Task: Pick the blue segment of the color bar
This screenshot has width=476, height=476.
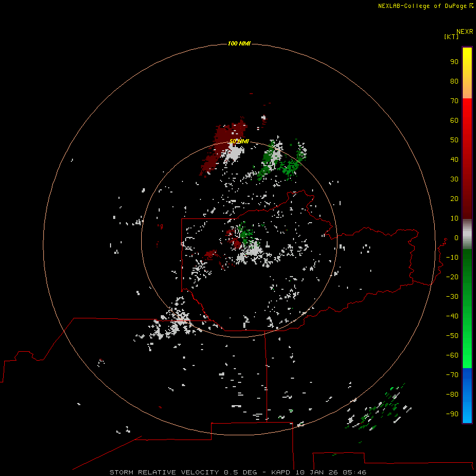Action: 467,396
